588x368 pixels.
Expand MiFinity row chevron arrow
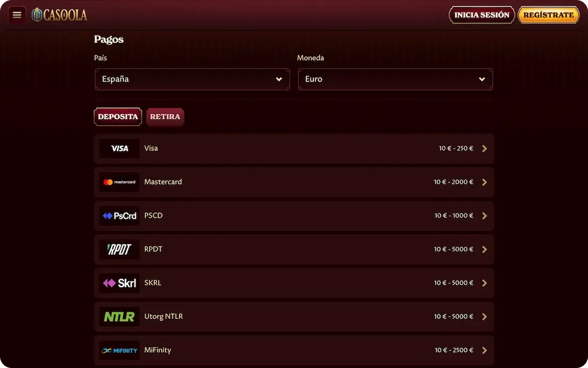[x=484, y=350]
